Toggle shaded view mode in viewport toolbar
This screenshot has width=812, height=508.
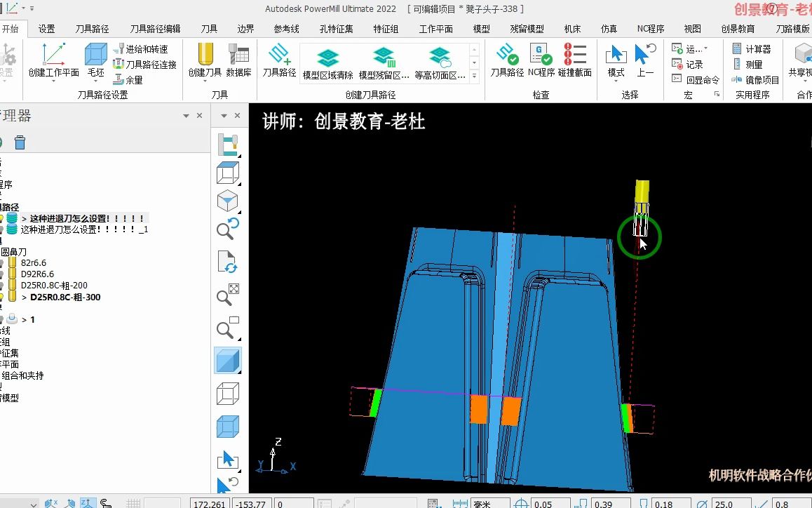pos(228,360)
